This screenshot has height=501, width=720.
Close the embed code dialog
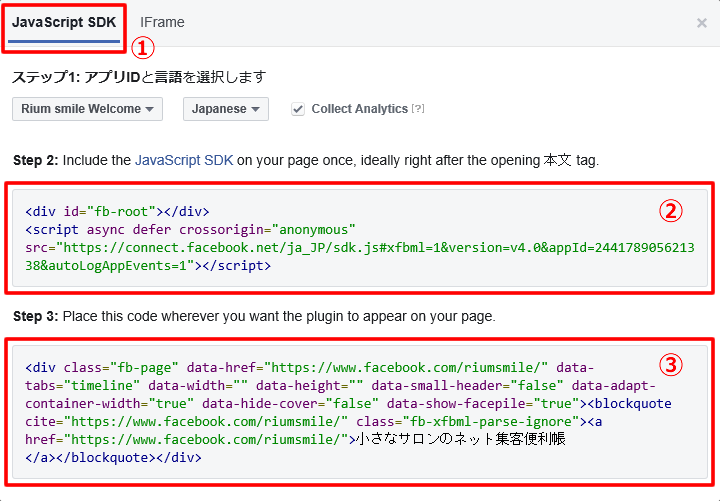pyautogui.click(x=701, y=23)
